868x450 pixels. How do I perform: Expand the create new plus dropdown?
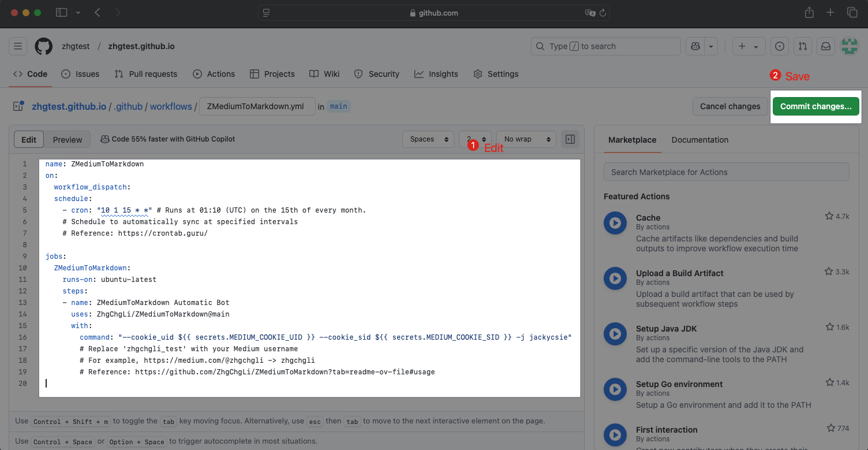(749, 46)
